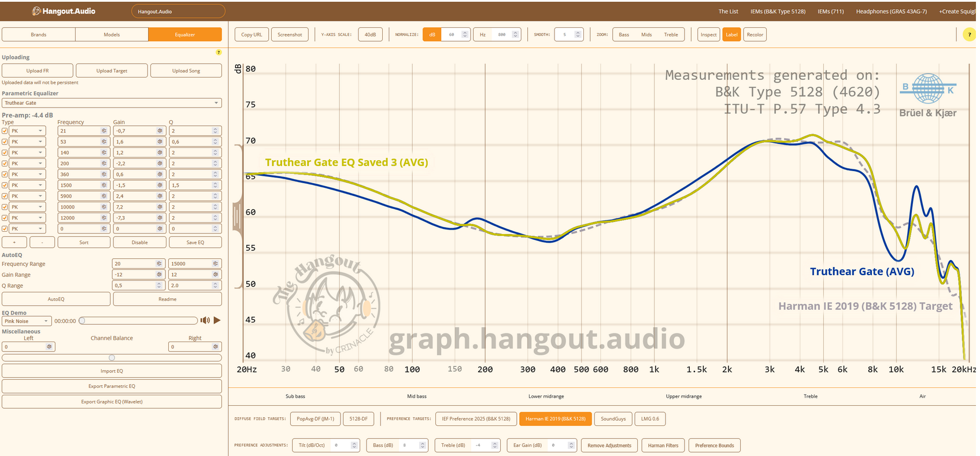Open the filter type dropdown for the 5900 Hz row
Image resolution: width=980 pixels, height=456 pixels.
click(27, 196)
